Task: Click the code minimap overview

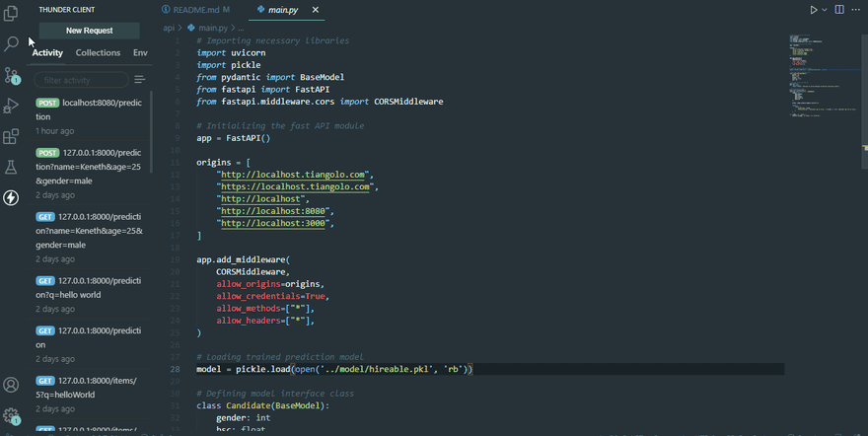Action: tap(825, 76)
